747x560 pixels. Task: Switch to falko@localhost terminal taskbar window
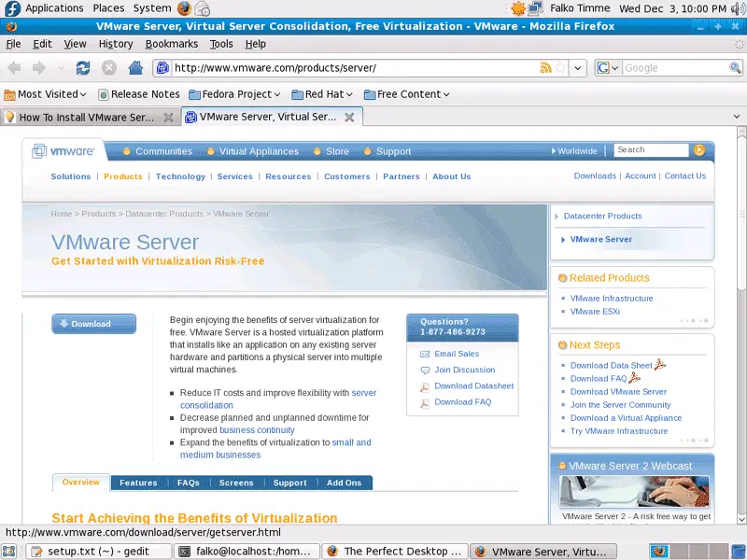pyautogui.click(x=247, y=552)
